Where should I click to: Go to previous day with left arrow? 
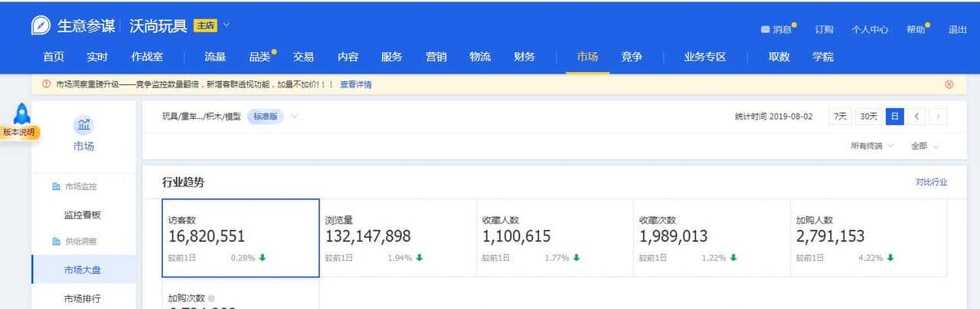tap(916, 117)
